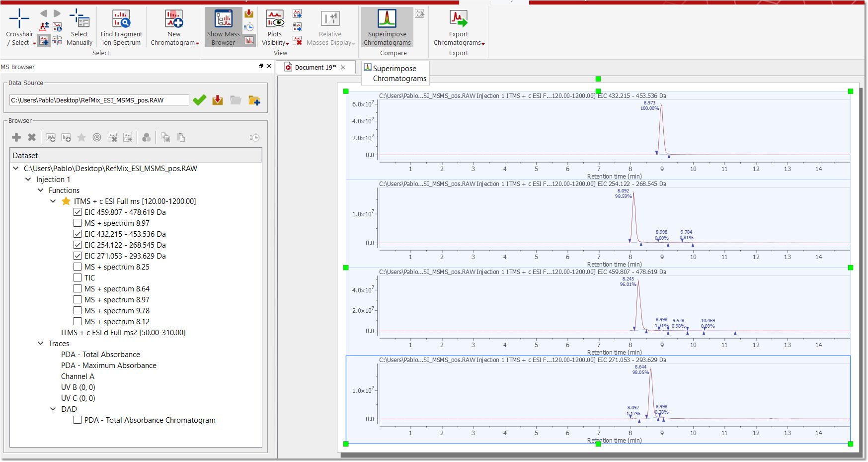
Task: Click the Dataset column header
Action: coord(136,155)
